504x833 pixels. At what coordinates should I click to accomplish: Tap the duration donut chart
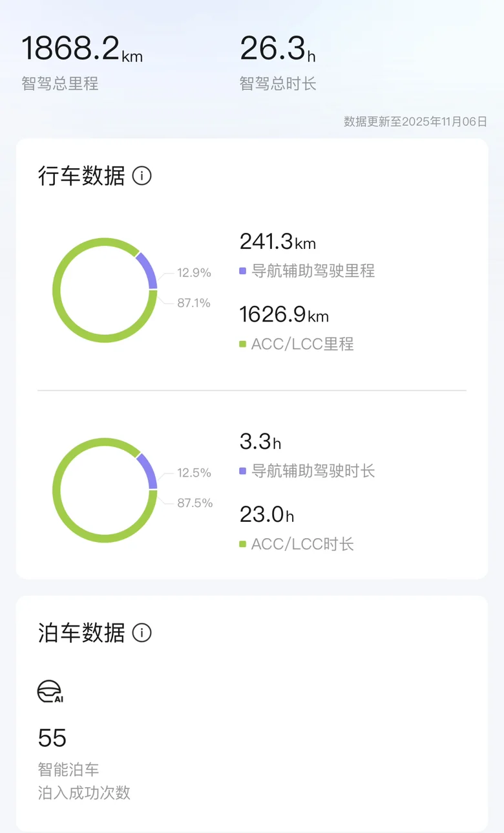(105, 490)
